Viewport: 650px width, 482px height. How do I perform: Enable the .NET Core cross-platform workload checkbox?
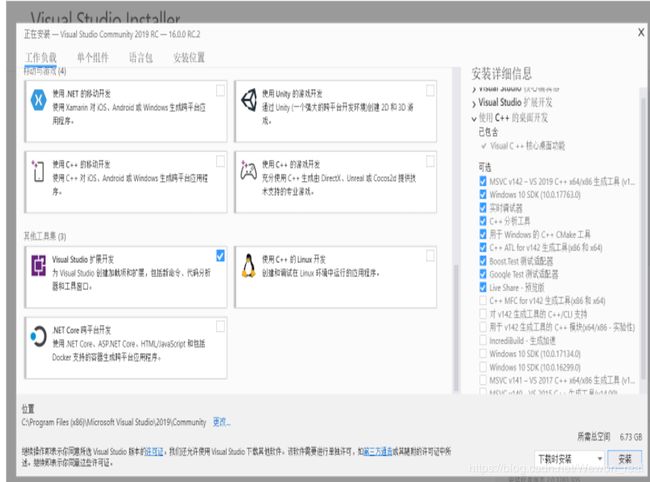[221, 327]
